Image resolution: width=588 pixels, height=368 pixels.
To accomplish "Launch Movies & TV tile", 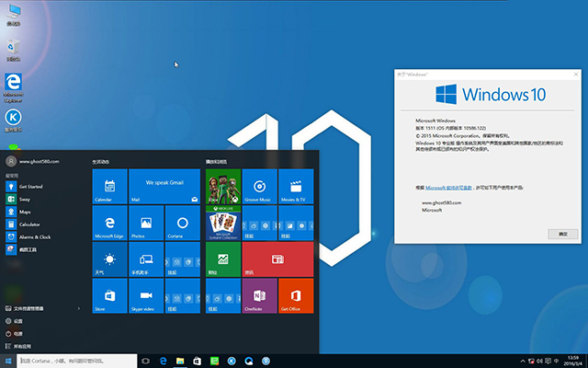I will tap(294, 186).
